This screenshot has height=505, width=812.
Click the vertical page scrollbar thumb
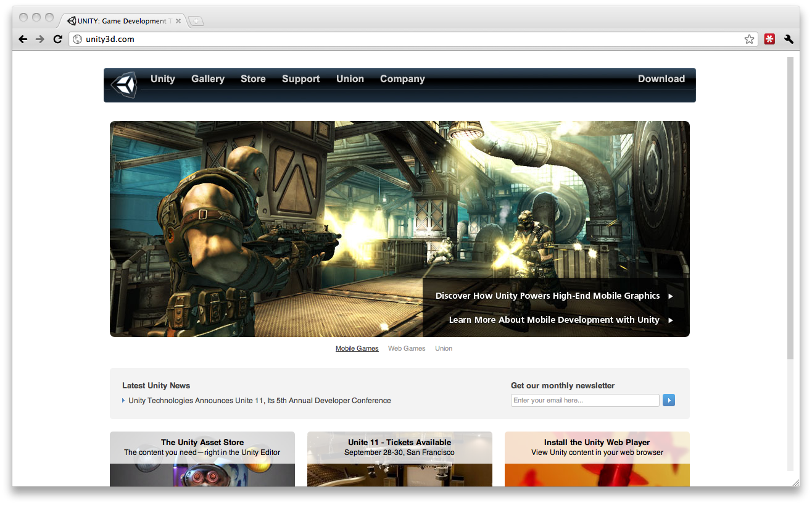coord(790,207)
